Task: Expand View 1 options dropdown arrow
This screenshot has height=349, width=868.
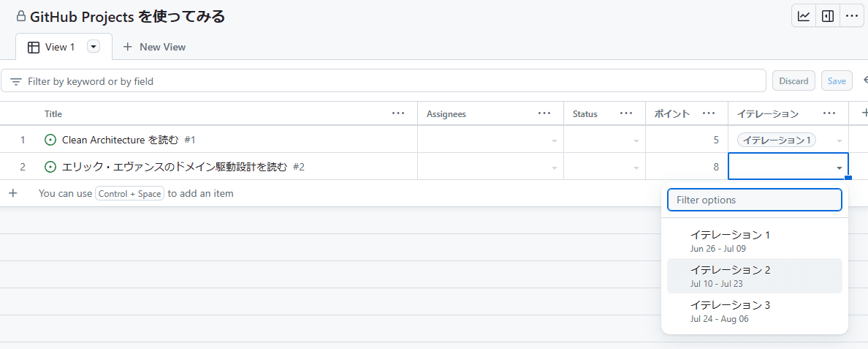Action: pyautogui.click(x=94, y=47)
